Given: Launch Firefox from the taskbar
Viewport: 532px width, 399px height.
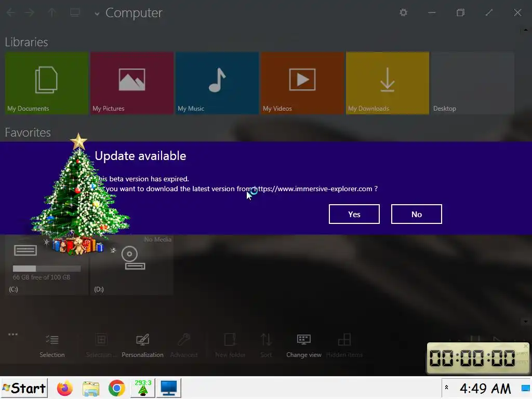Looking at the screenshot, I should click(x=65, y=388).
